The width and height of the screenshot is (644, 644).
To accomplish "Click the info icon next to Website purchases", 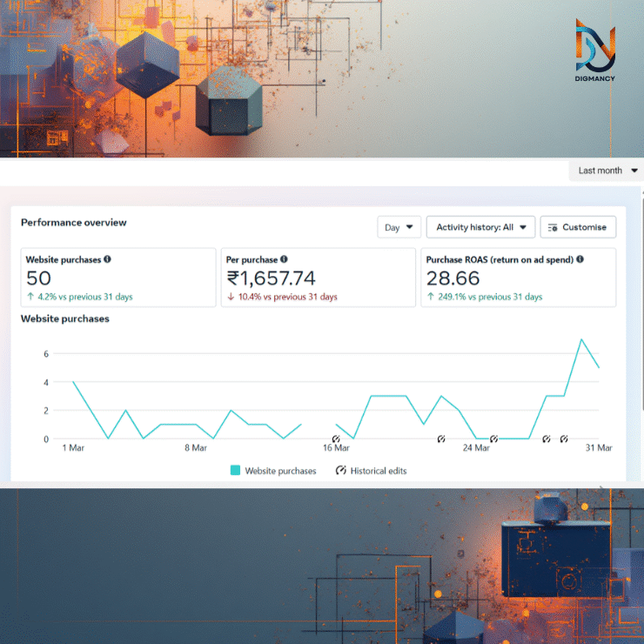I will tap(108, 259).
